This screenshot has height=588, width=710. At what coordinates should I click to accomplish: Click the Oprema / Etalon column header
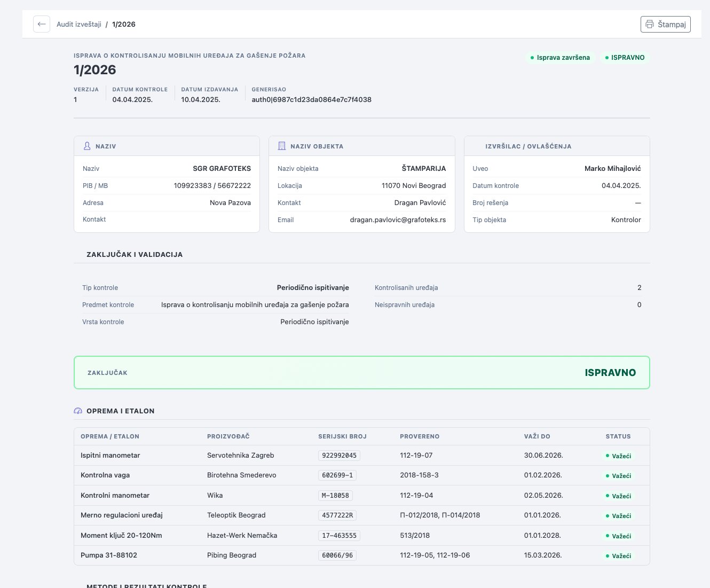110,436
